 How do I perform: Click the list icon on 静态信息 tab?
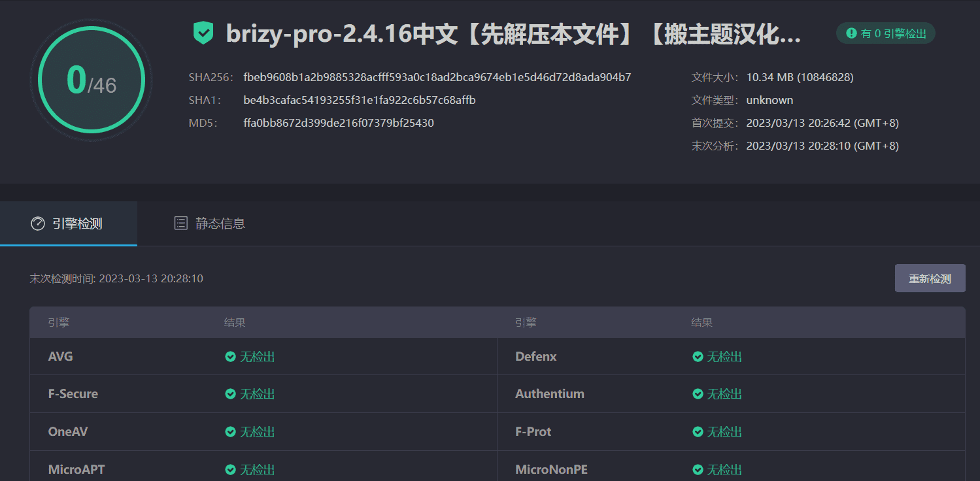point(180,224)
